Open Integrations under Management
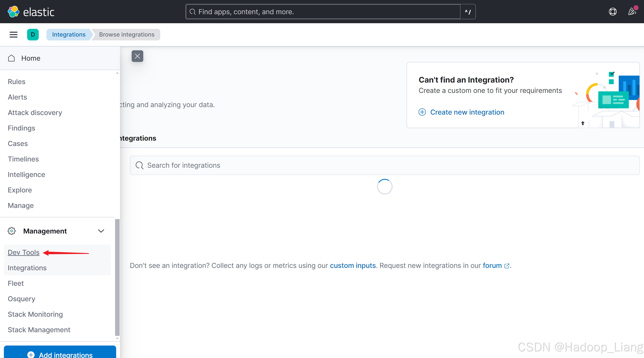The height and width of the screenshot is (358, 644). point(27,268)
